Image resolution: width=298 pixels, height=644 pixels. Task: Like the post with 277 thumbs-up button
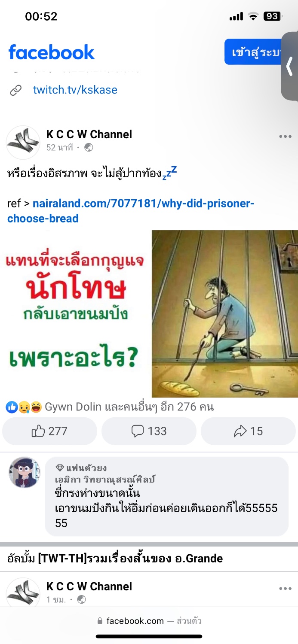pyautogui.click(x=50, y=431)
